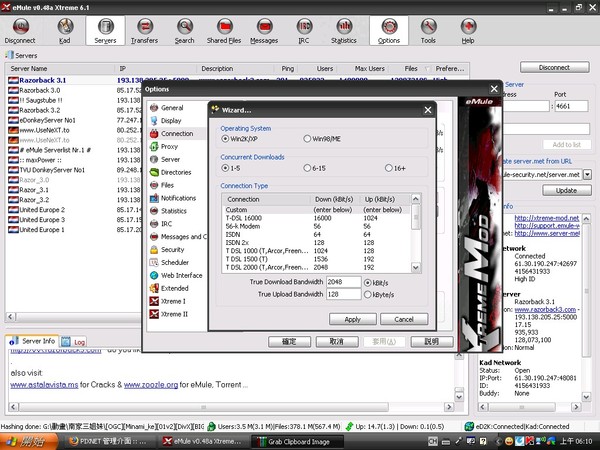The height and width of the screenshot is (450, 600).
Task: Click the Windows Start button
Action: pyautogui.click(x=28, y=442)
